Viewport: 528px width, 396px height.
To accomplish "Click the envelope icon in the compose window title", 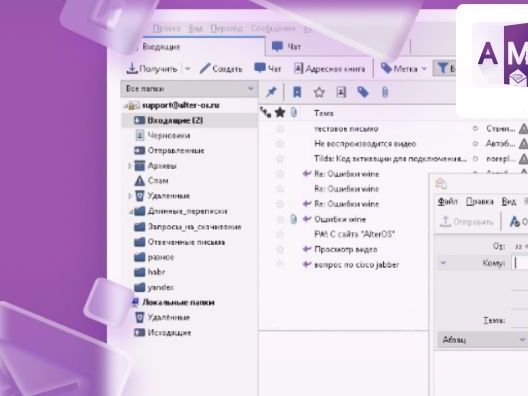I will [441, 184].
